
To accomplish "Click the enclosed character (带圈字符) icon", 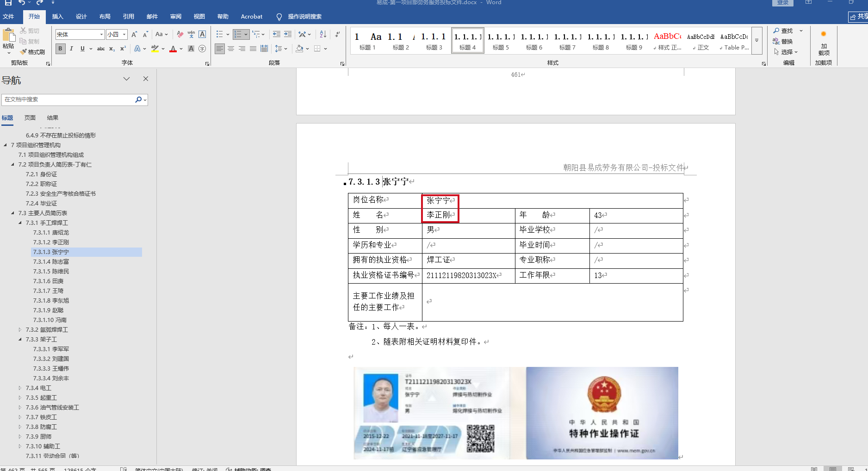I will (202, 49).
